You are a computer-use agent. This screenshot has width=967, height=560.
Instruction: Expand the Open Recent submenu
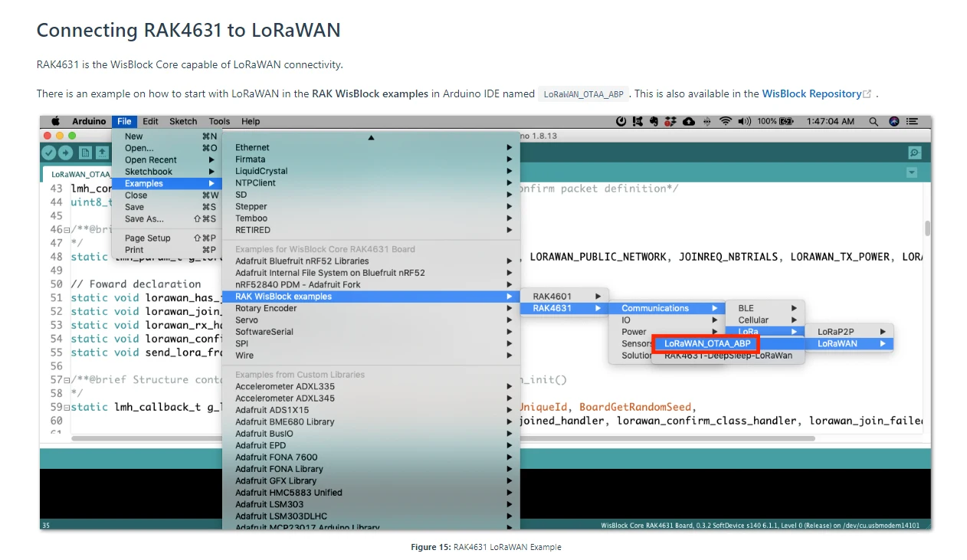[x=166, y=160]
